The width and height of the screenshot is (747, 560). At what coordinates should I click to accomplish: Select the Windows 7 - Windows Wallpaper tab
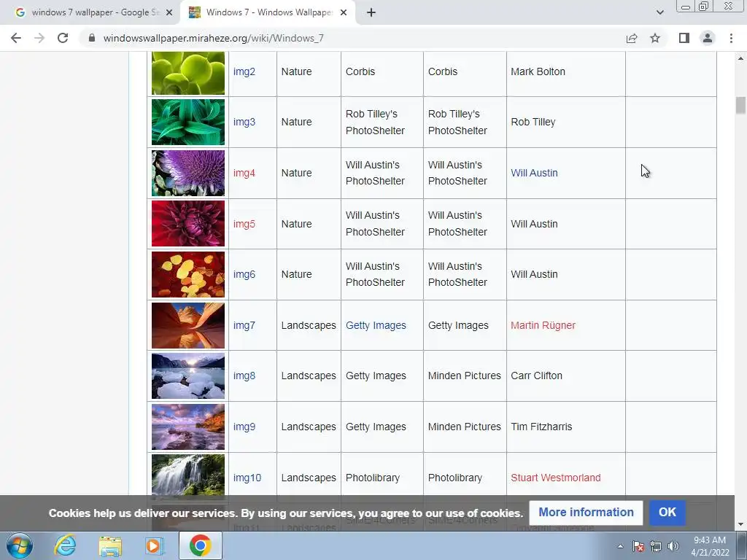pyautogui.click(x=267, y=12)
